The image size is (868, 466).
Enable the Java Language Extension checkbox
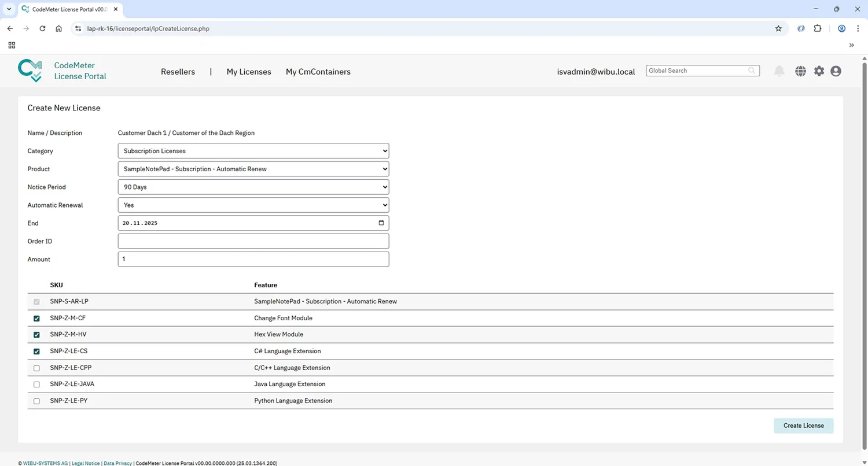pyautogui.click(x=37, y=384)
